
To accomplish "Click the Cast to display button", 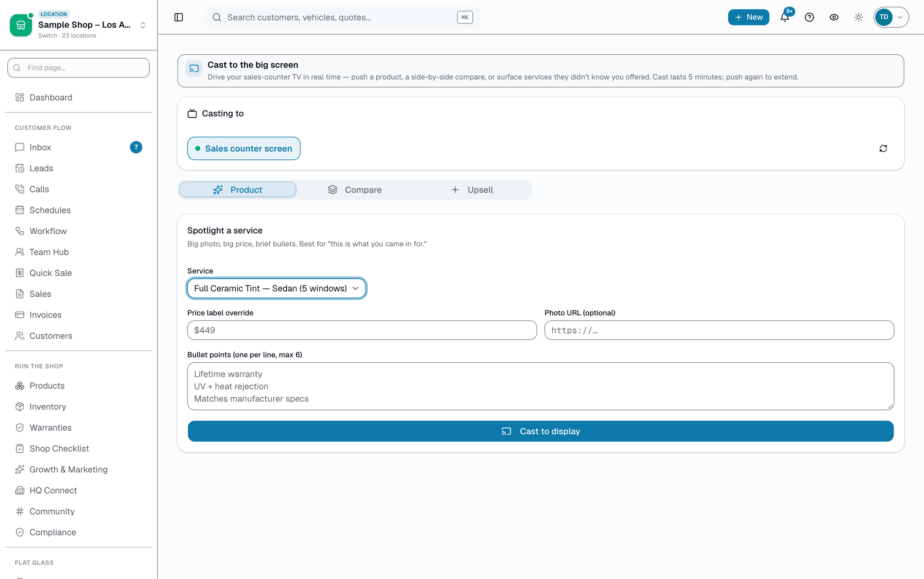I will 541,431.
